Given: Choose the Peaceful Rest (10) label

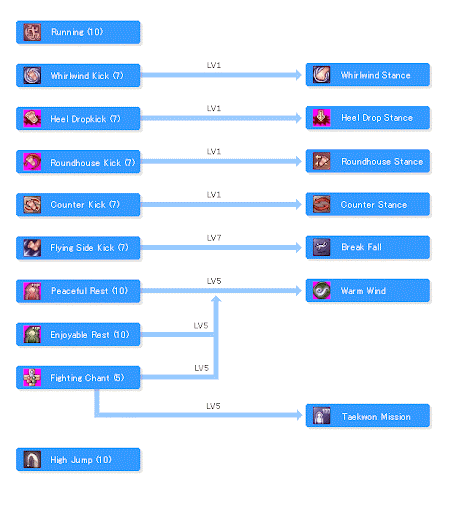Looking at the screenshot, I should point(89,291).
